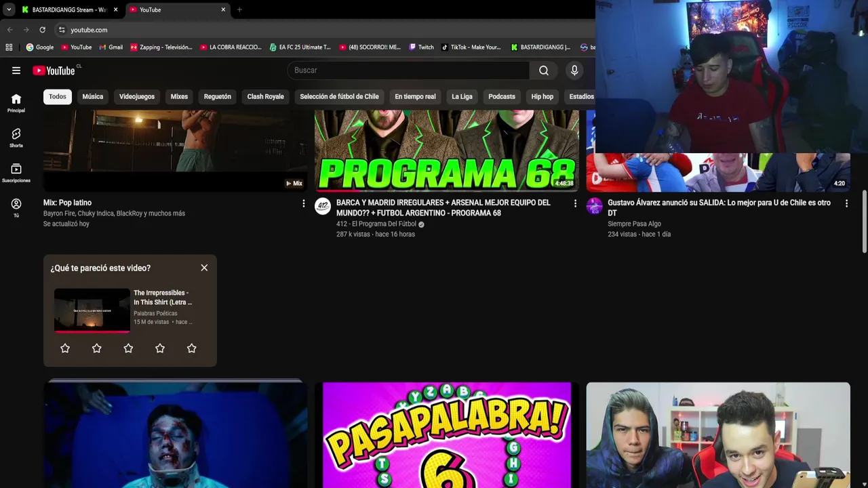Rate the video five stars

pyautogui.click(x=192, y=348)
